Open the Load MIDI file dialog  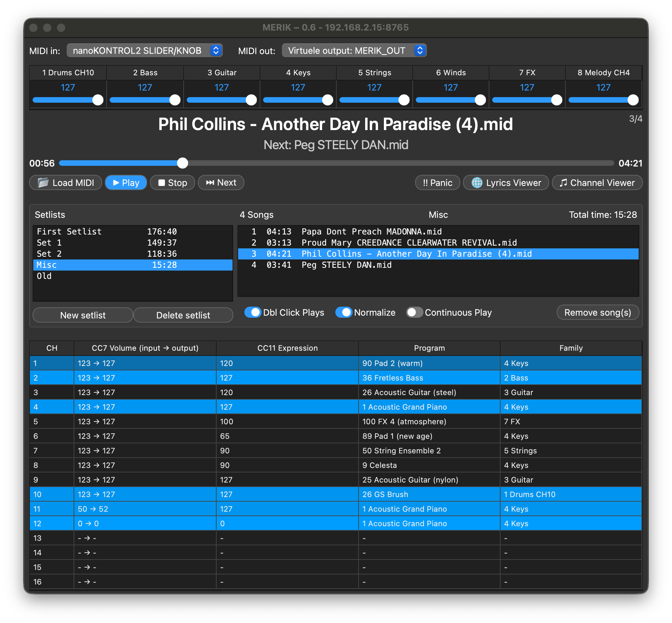tap(66, 182)
